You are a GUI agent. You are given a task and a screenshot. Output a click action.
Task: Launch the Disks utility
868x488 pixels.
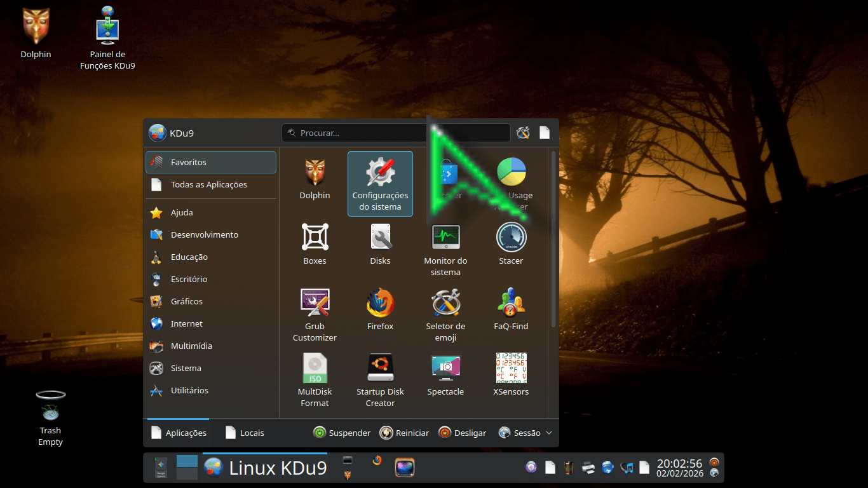380,245
